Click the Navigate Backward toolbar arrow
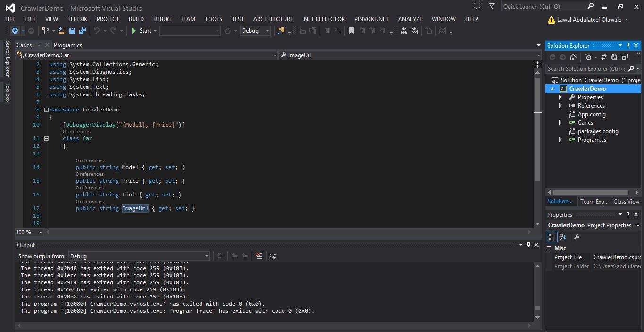 15,31
